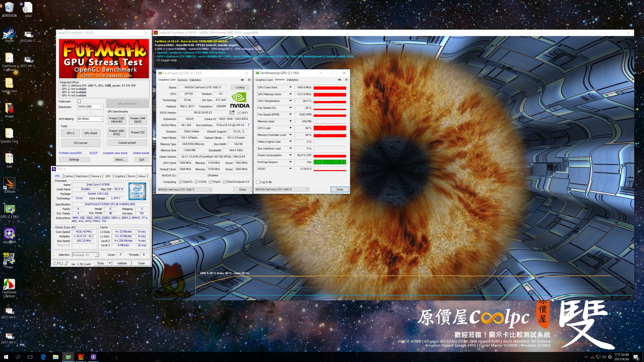Image resolution: width=644 pixels, height=362 pixels.
Task: Click the CPU burner button
Action: click(x=80, y=143)
